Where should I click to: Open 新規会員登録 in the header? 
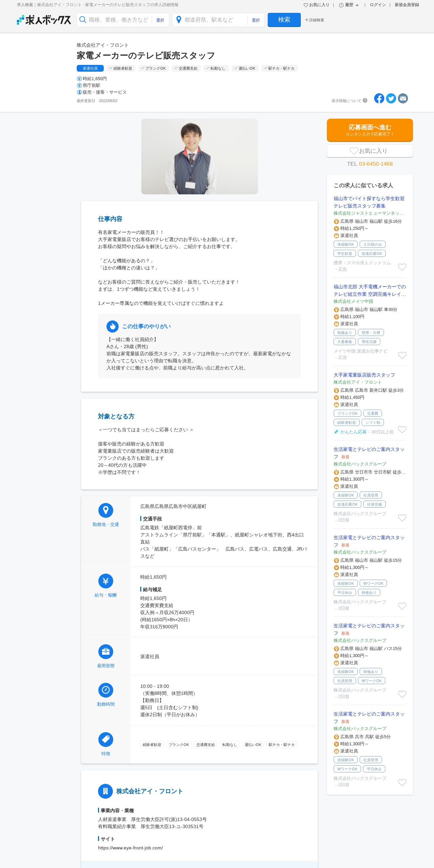407,5
